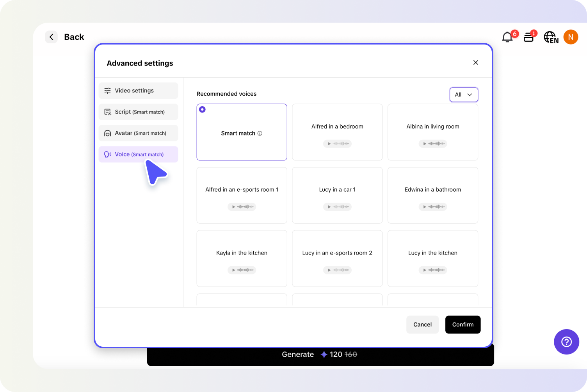The image size is (587, 392).
Task: Cancel the advanced settings changes
Action: (422, 324)
